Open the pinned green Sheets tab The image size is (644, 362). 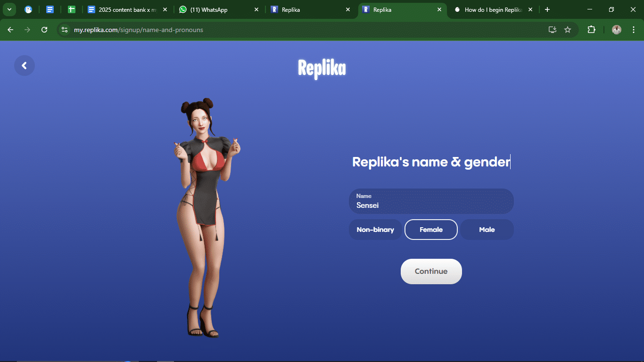point(72,9)
